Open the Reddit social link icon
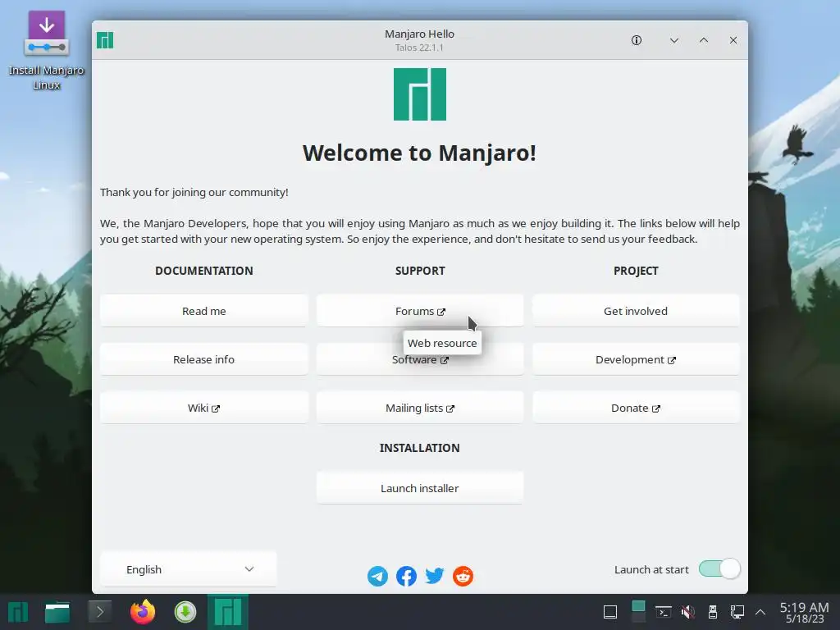840x630 pixels. pyautogui.click(x=463, y=577)
